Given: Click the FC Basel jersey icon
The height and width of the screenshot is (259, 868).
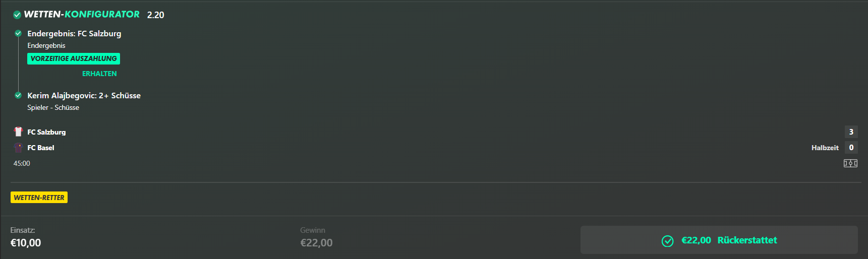Looking at the screenshot, I should coord(19,148).
